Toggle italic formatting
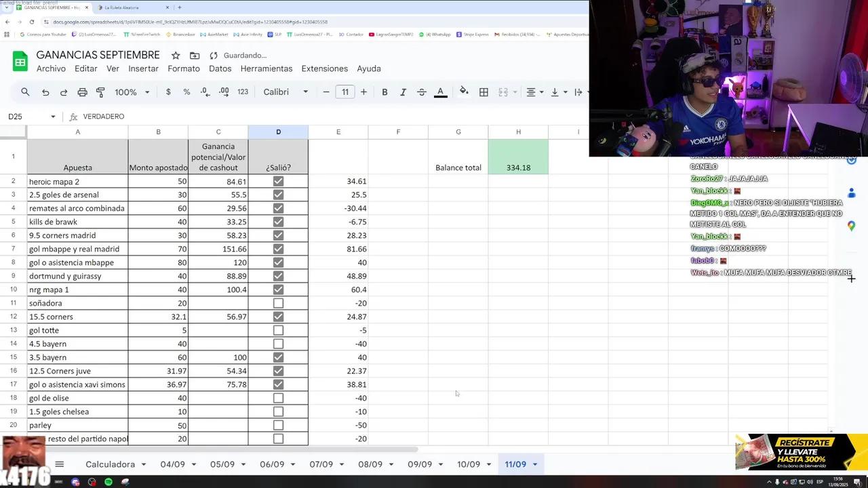 point(403,92)
